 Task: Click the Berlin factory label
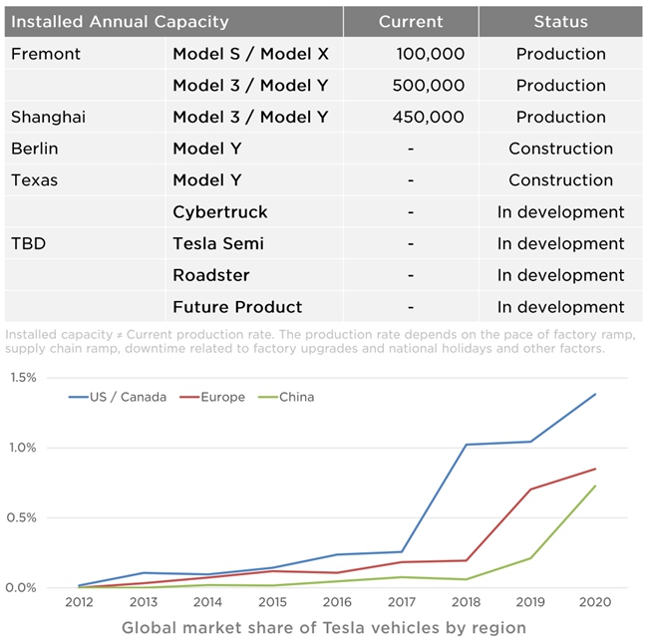35,149
